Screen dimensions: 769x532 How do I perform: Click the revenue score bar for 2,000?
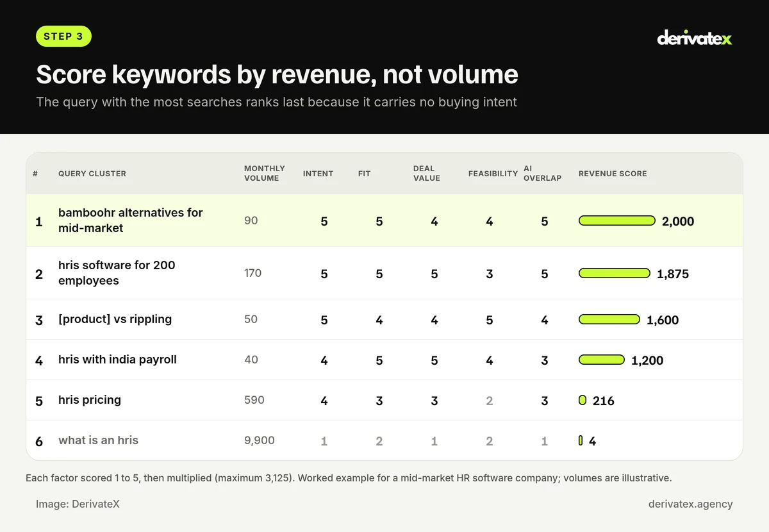(617, 220)
